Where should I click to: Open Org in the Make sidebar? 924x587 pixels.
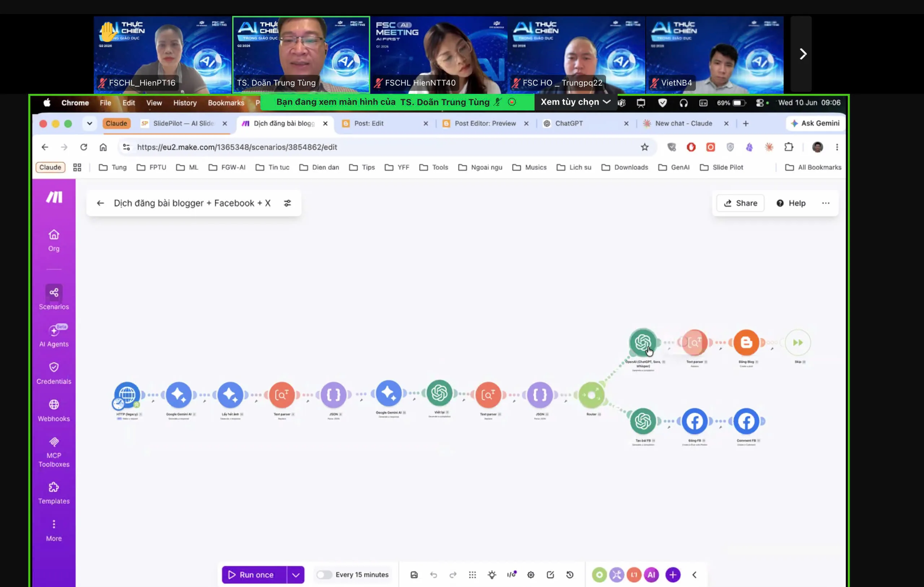click(54, 241)
